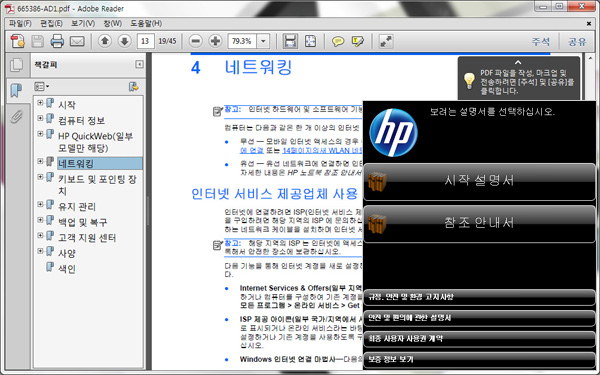Click the fit width scrolling mode icon

tap(290, 41)
